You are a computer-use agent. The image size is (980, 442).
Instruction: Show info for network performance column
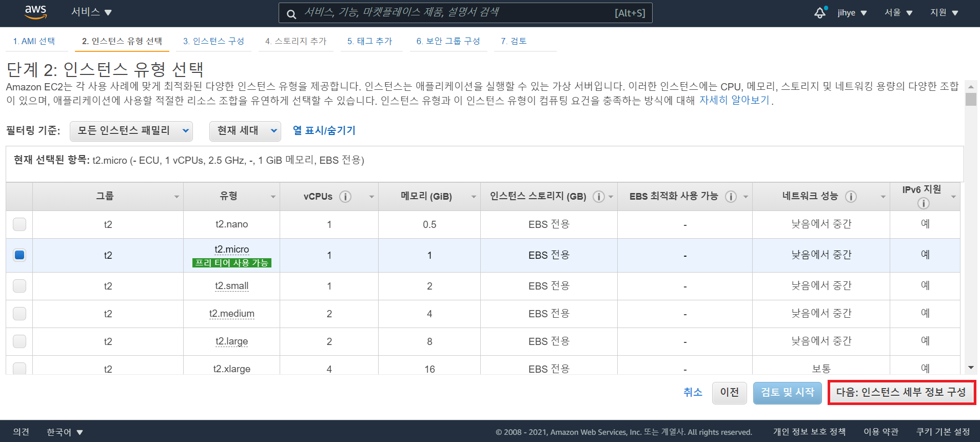point(851,197)
